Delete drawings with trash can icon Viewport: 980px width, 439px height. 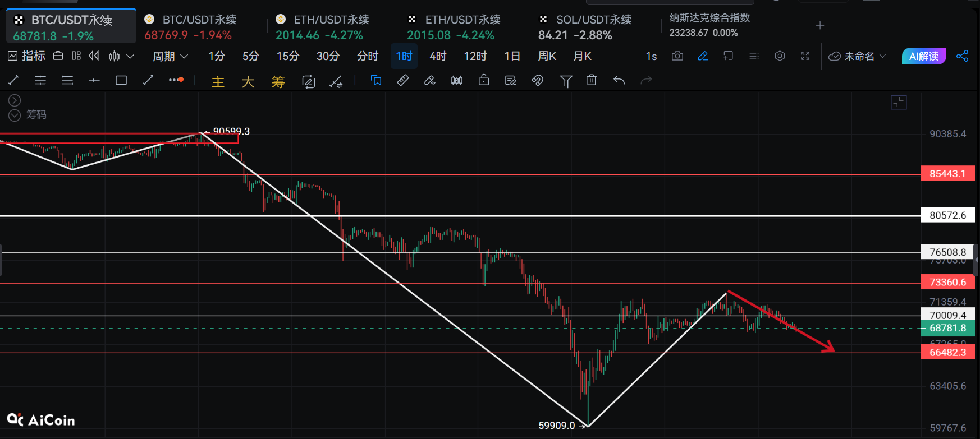coord(592,81)
